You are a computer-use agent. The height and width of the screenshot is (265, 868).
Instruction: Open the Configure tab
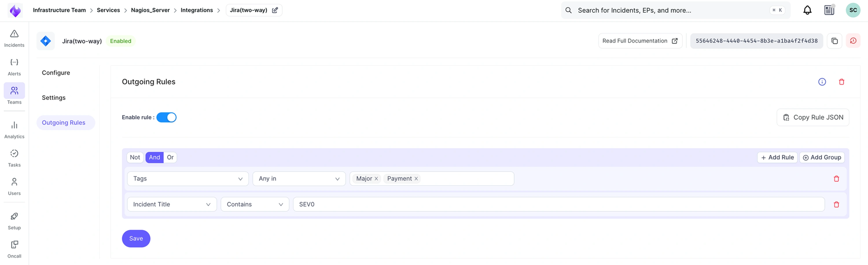click(56, 73)
